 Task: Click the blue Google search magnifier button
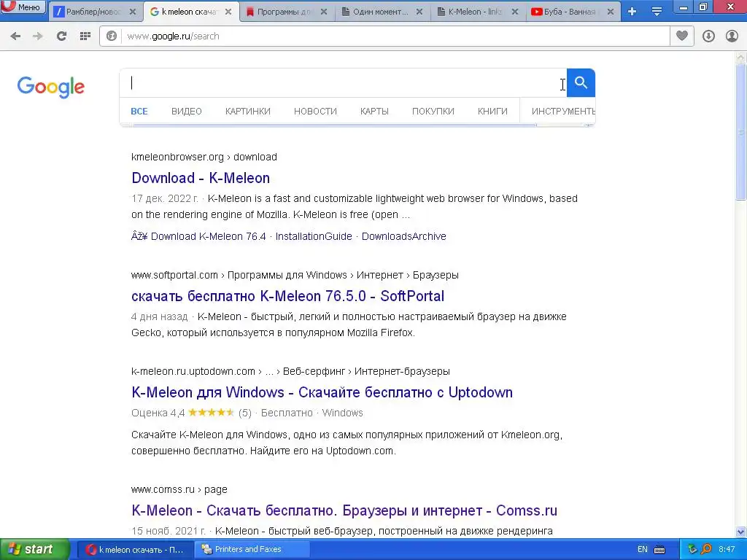[581, 83]
